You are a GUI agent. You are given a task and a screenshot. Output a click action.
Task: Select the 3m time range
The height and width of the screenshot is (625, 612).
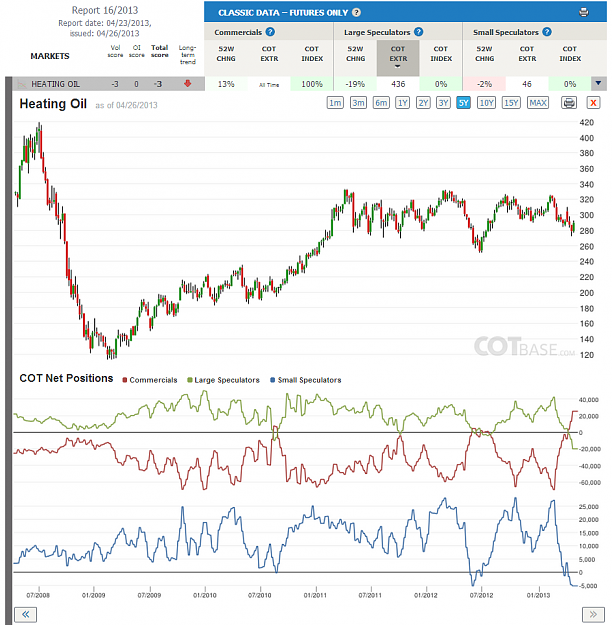point(358,103)
